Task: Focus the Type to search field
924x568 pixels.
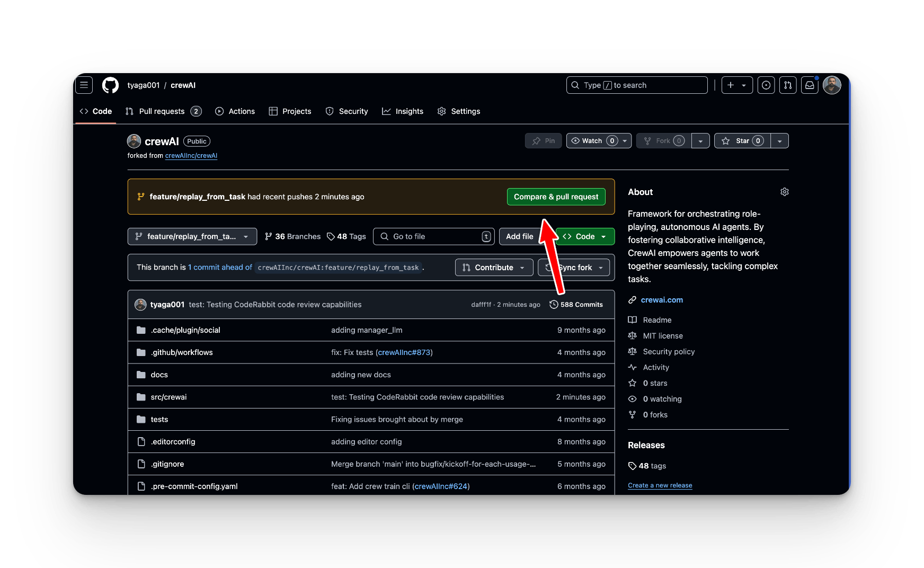Action: 637,85
